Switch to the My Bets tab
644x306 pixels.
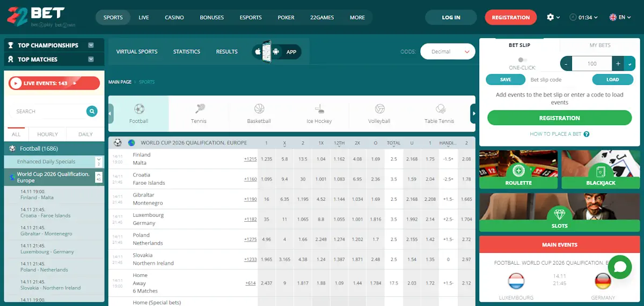[600, 45]
